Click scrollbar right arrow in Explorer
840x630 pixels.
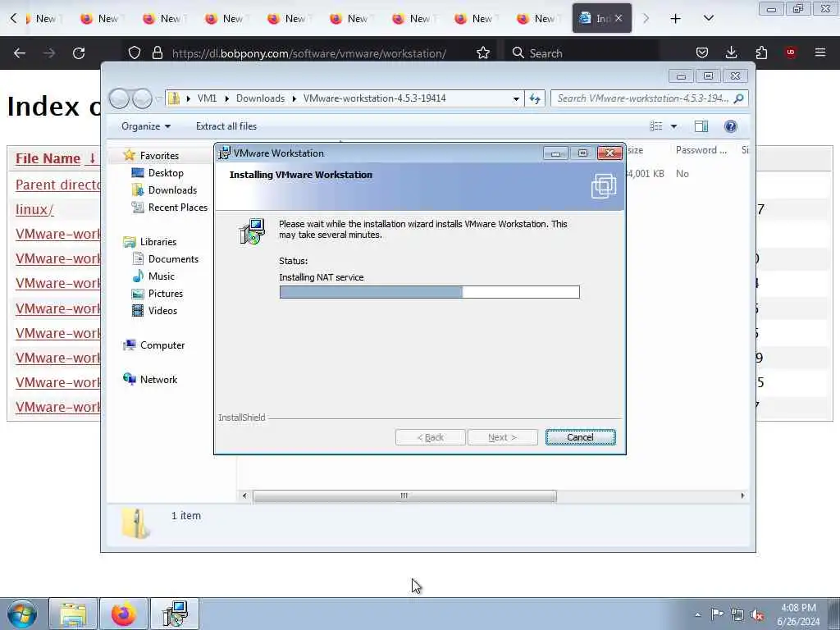point(742,496)
